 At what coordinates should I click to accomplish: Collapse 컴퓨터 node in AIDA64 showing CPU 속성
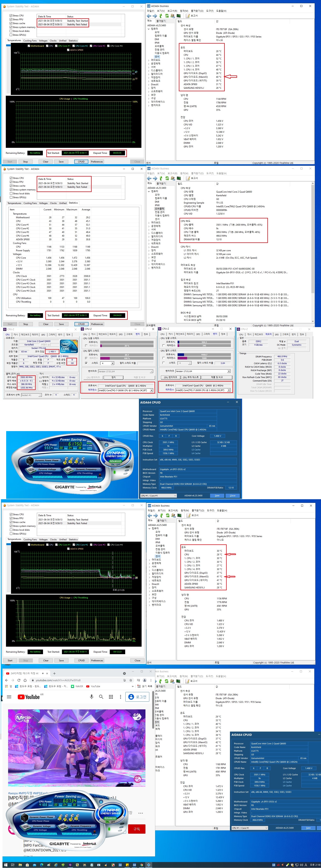[149, 191]
